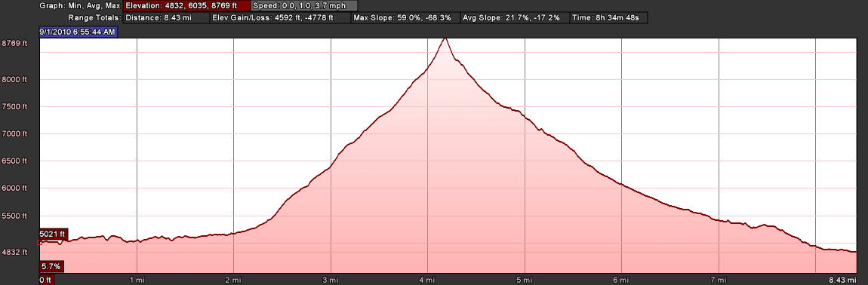The image size is (868, 285).
Task: Toggle the Elevation graph readout box
Action: (186, 6)
